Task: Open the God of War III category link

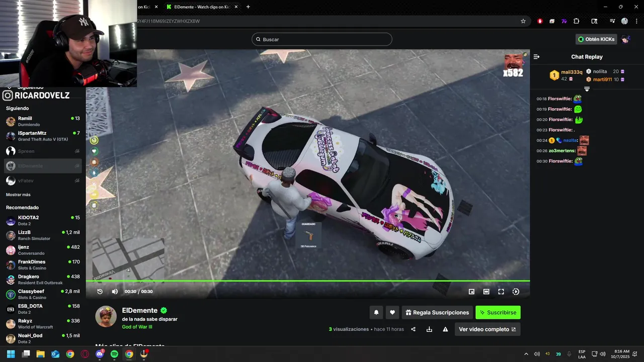Action: (x=137, y=327)
